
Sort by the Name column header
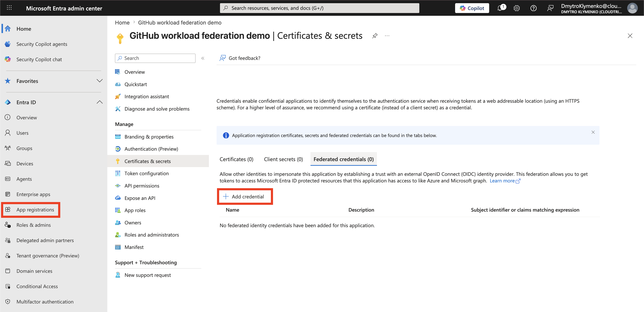(x=232, y=210)
